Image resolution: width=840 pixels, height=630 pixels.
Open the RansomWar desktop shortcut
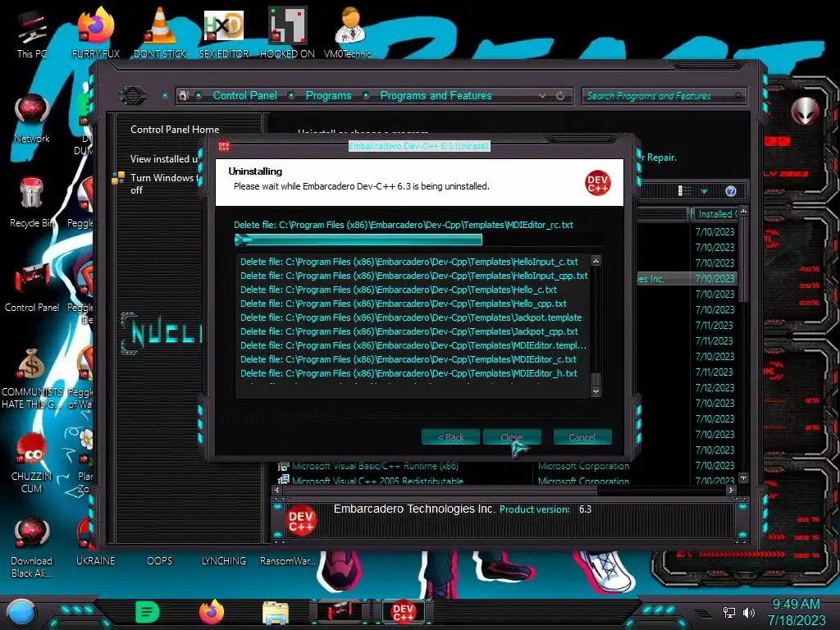(287, 561)
